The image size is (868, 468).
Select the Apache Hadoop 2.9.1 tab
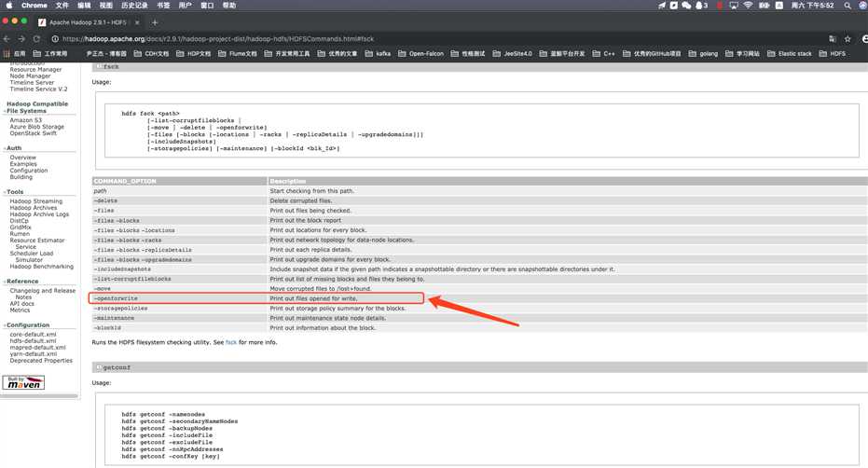tap(88, 22)
